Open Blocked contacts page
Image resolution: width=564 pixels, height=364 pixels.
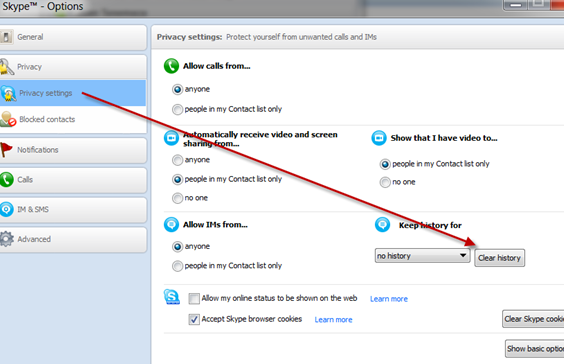click(73, 119)
